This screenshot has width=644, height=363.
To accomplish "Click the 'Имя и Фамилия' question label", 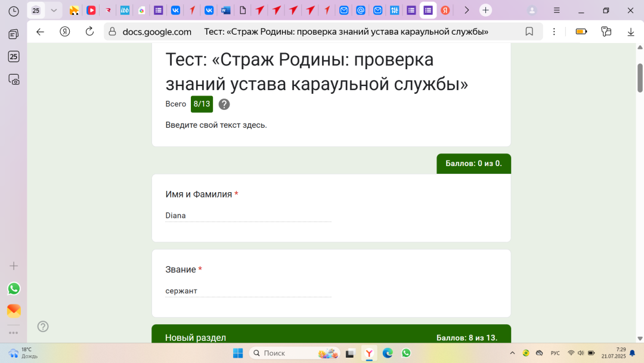I will (199, 194).
